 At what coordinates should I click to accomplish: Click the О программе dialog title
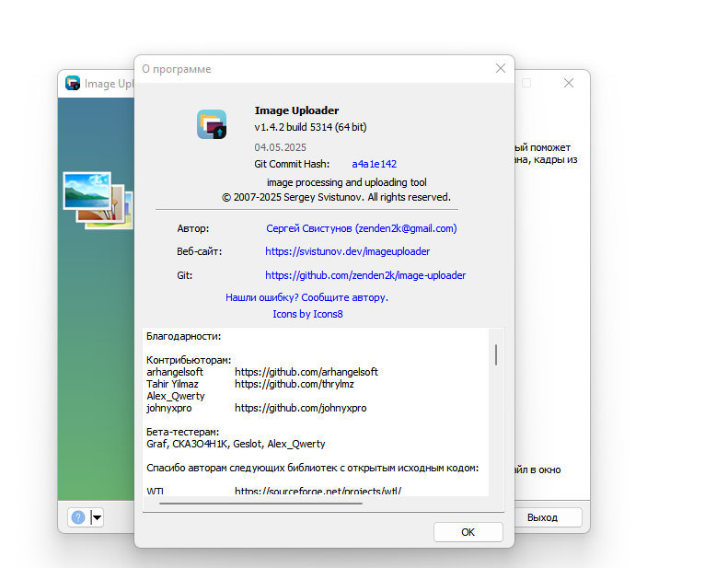click(x=177, y=69)
